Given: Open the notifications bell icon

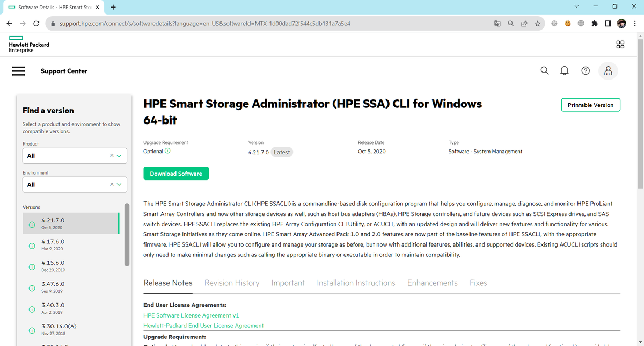Looking at the screenshot, I should pyautogui.click(x=565, y=71).
